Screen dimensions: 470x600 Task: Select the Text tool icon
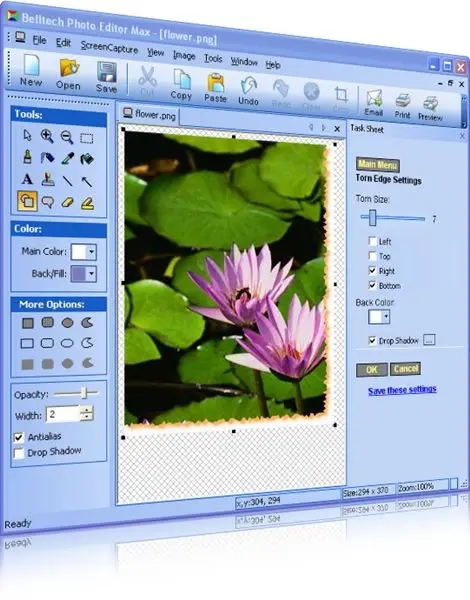pos(27,179)
